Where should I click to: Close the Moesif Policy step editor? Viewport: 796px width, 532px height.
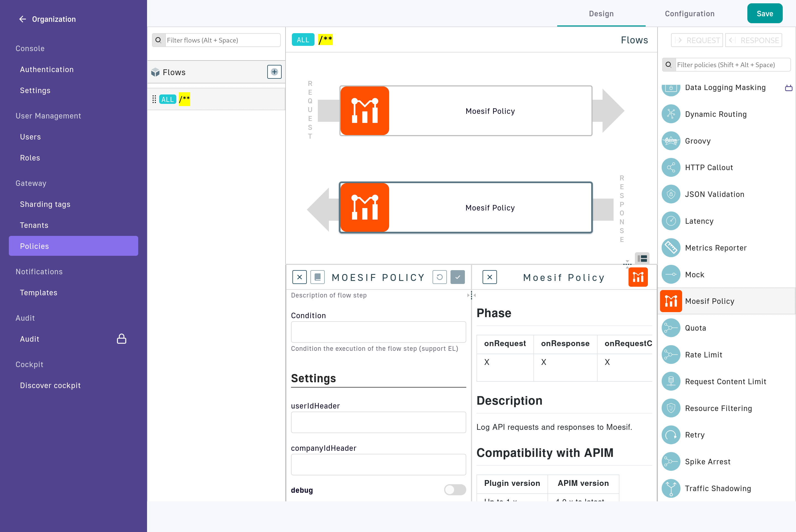[299, 277]
